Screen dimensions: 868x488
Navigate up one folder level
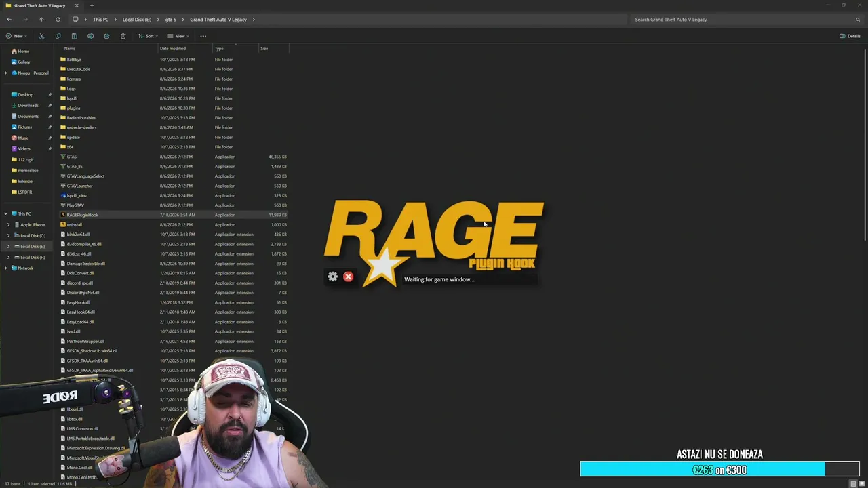click(41, 20)
